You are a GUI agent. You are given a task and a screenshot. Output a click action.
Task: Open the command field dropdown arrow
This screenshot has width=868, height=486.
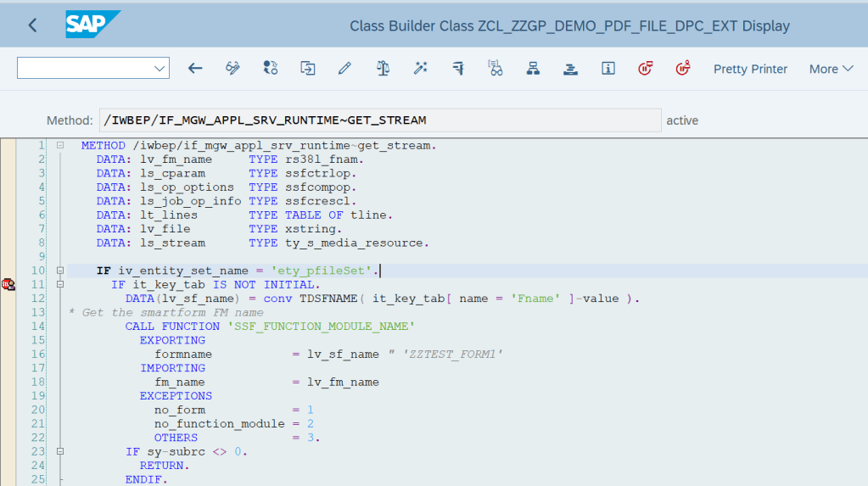click(x=160, y=69)
